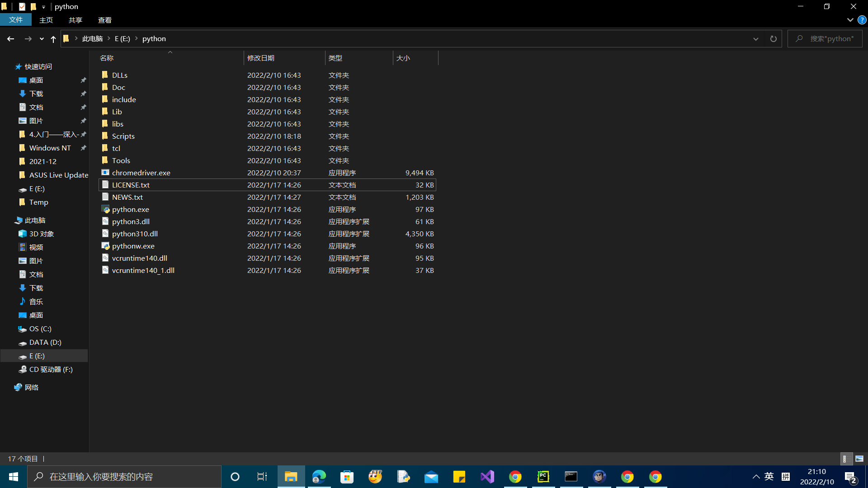This screenshot has width=868, height=488.
Task: Open recent locations dropdown arrow
Action: pos(42,39)
